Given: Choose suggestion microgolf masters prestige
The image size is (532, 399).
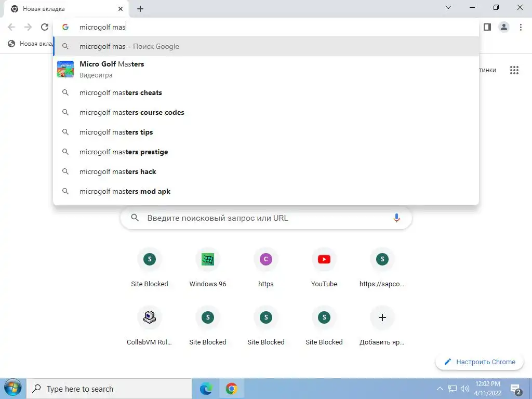Looking at the screenshot, I should [266, 152].
